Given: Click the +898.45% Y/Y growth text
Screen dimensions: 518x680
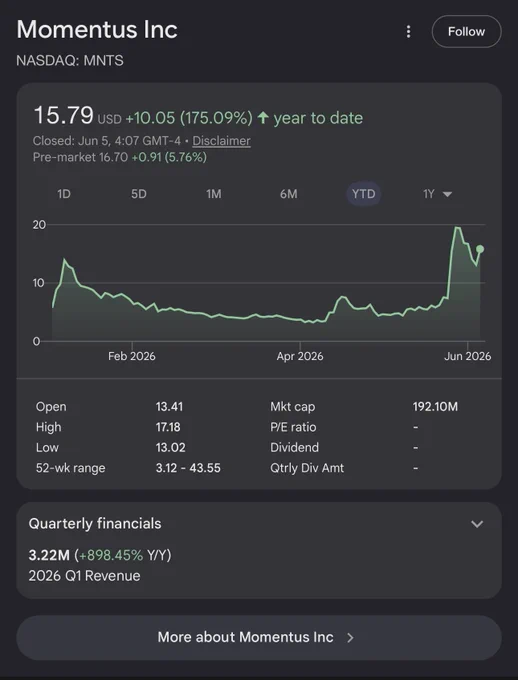Looking at the screenshot, I should click(125, 555).
